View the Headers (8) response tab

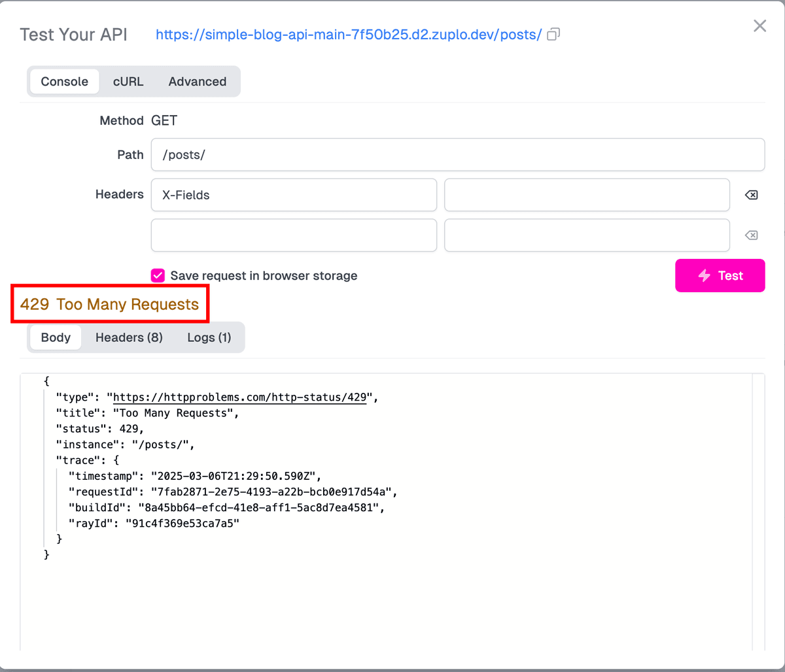coord(129,337)
